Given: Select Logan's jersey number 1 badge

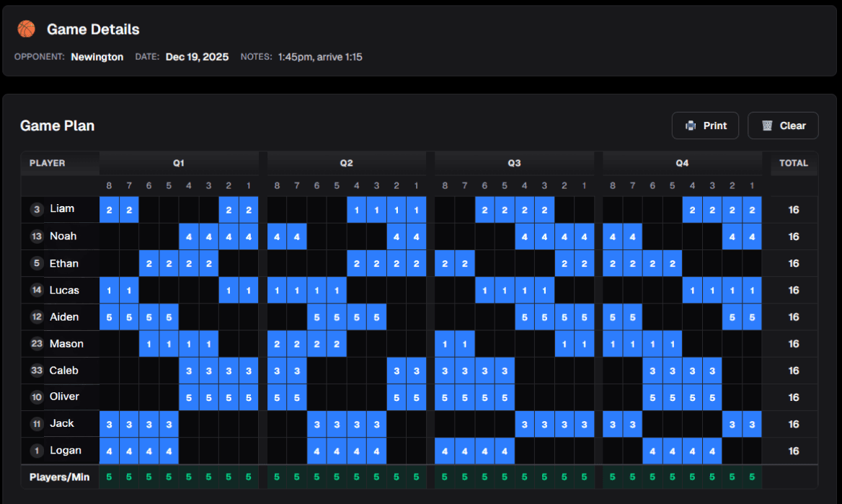Looking at the screenshot, I should click(x=37, y=451).
